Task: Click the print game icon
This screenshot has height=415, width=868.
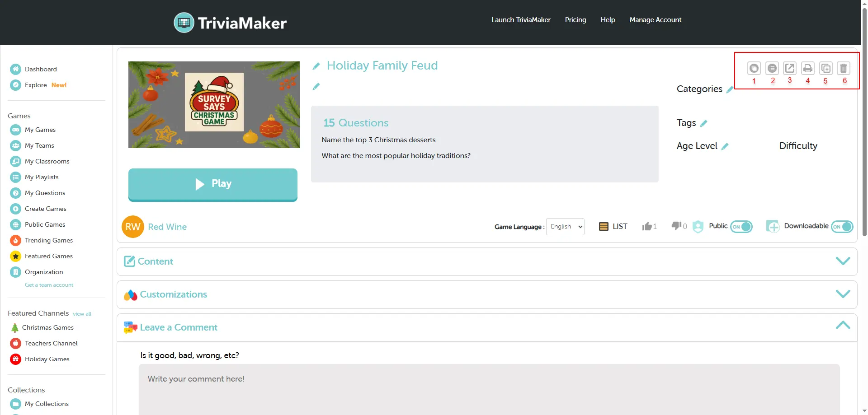Action: [807, 68]
